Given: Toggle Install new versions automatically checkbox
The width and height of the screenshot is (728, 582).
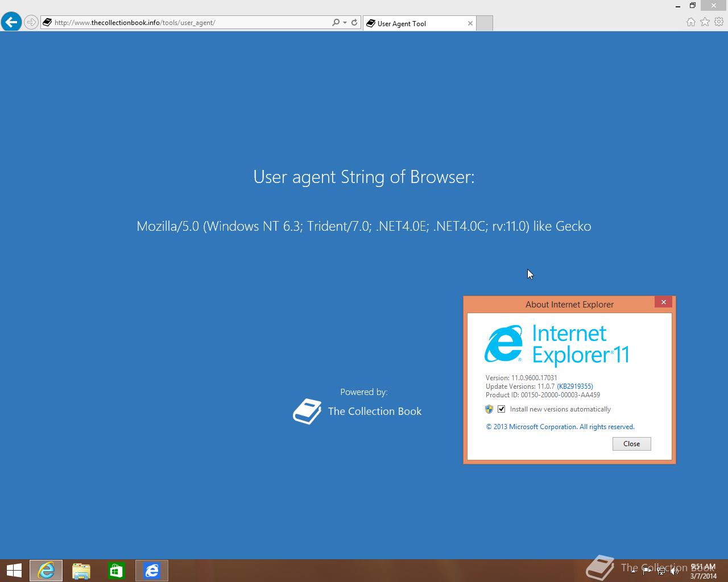Looking at the screenshot, I should pyautogui.click(x=502, y=409).
